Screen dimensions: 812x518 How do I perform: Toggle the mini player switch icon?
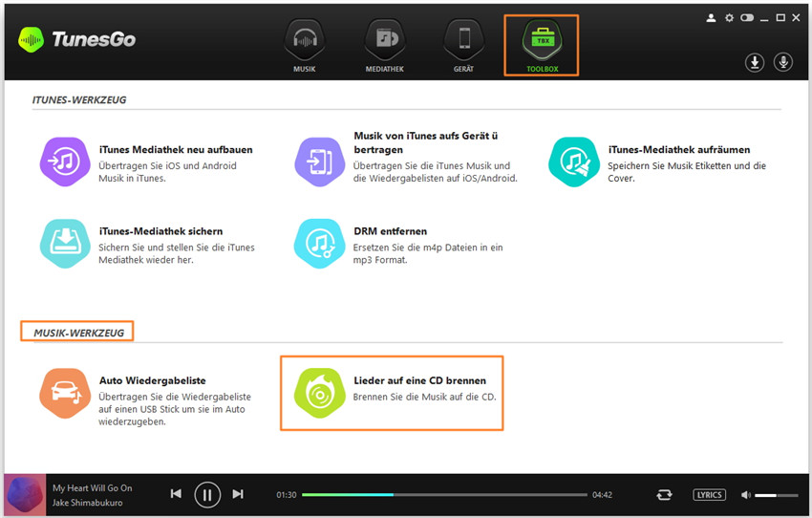[747, 18]
